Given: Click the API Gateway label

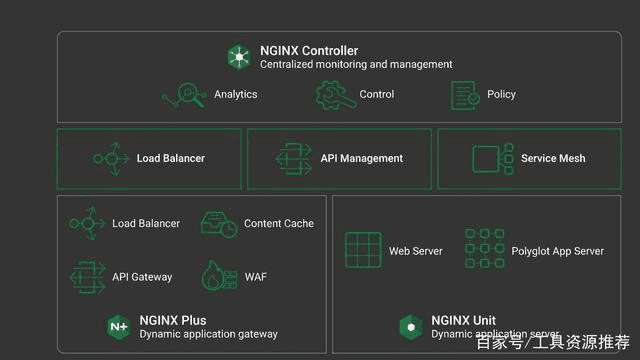Looking at the screenshot, I should pos(142,277).
